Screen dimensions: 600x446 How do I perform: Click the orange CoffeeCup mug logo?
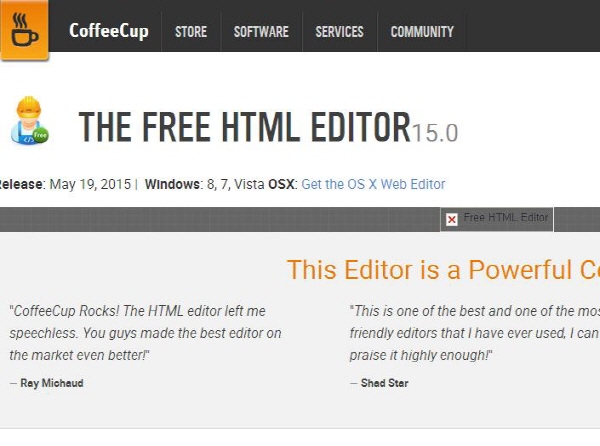24,29
